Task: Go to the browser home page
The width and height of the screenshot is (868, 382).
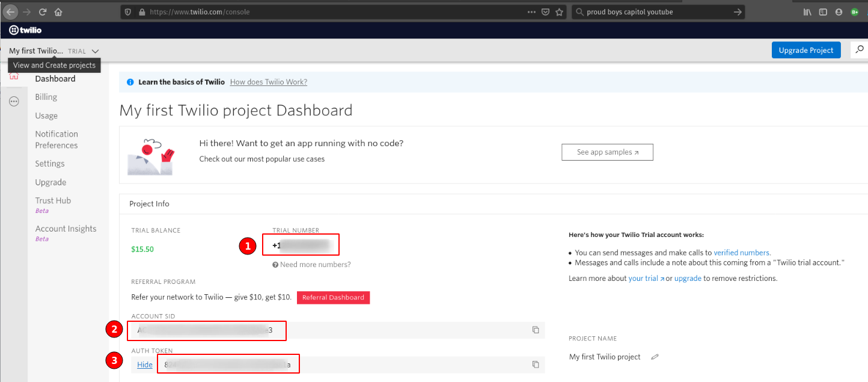Action: coord(58,11)
